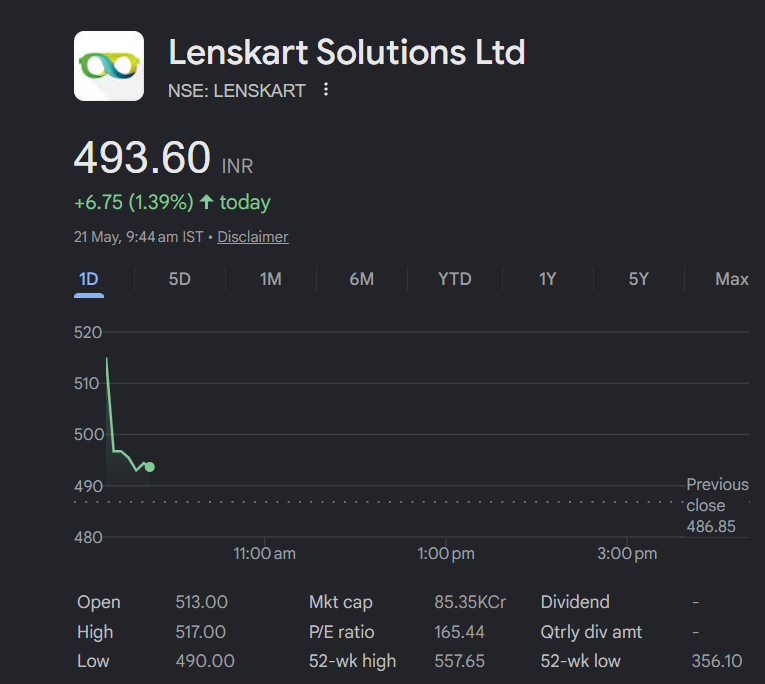Click the Lenskart glasses logo icon
The width and height of the screenshot is (765, 684).
109,66
